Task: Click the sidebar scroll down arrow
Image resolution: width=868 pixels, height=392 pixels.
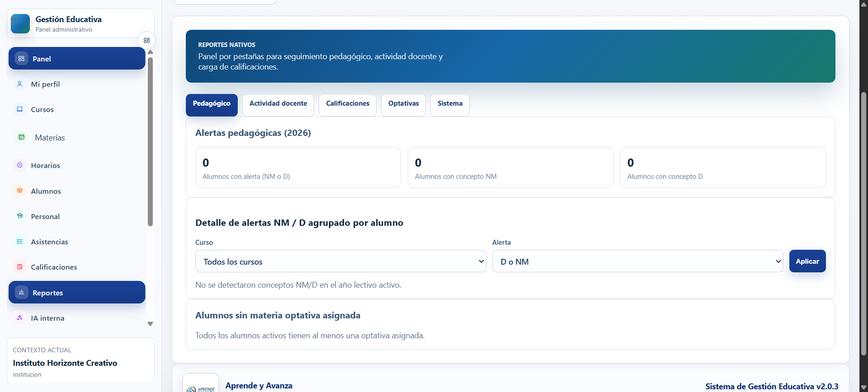Action: (151, 324)
